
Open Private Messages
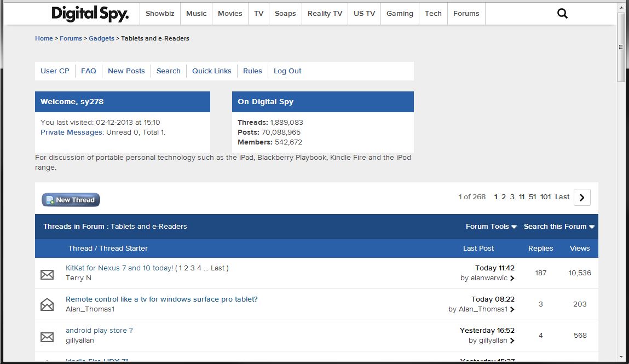[71, 132]
